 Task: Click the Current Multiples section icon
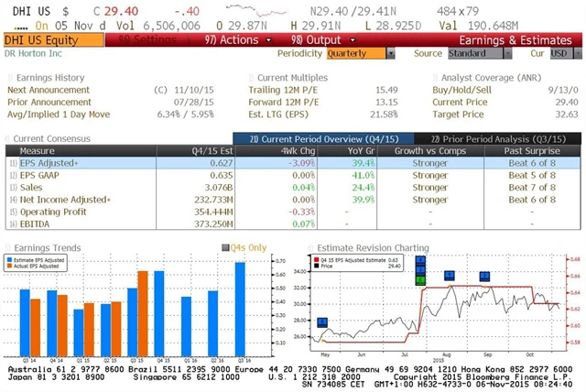251,78
